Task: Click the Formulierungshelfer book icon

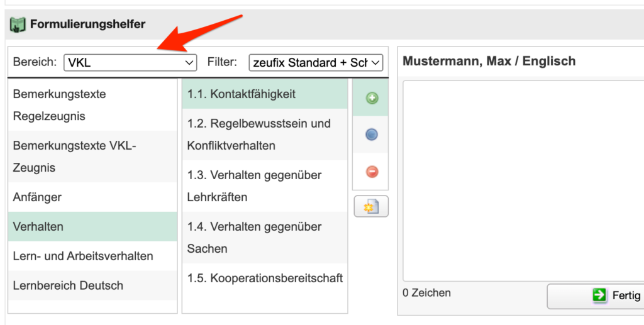Action: pyautogui.click(x=18, y=25)
